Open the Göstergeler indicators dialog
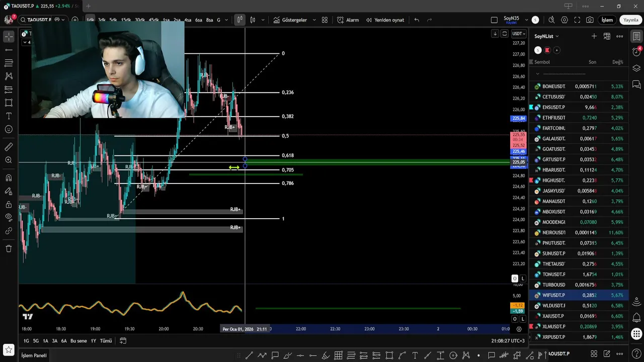644x362 pixels. (x=290, y=20)
